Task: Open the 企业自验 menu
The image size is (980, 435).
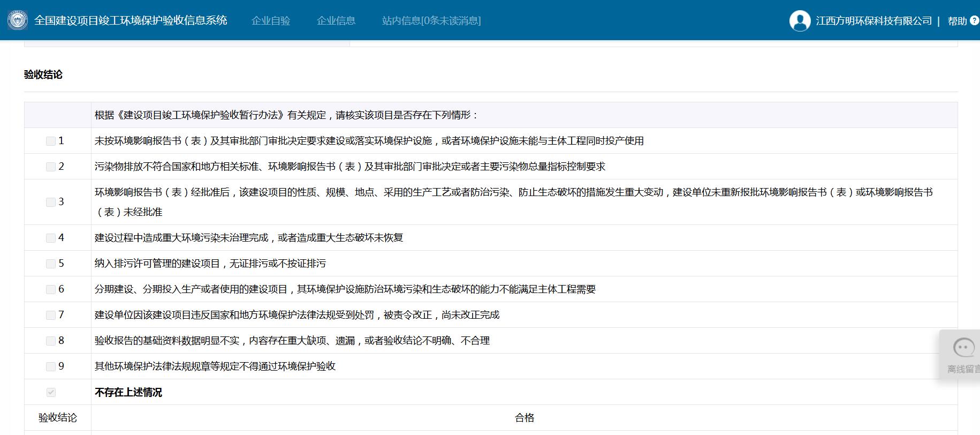Action: [x=271, y=21]
